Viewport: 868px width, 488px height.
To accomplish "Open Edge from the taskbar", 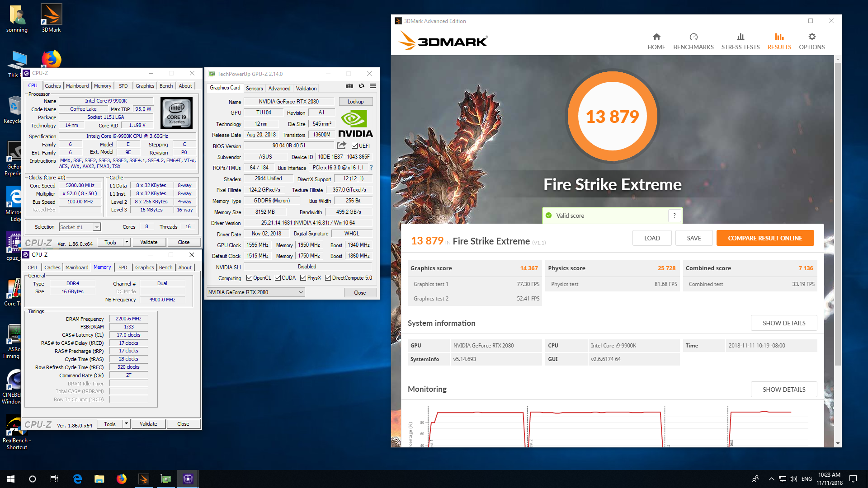I will 77,479.
